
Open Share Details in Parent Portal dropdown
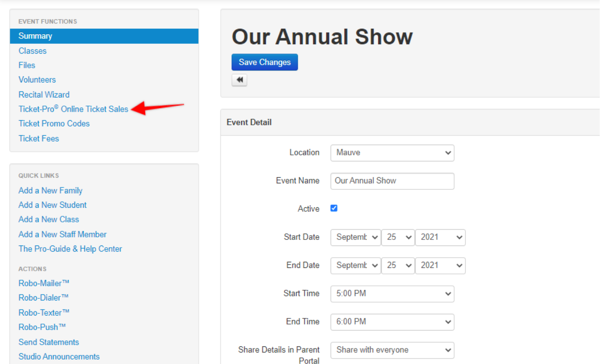[x=392, y=350]
